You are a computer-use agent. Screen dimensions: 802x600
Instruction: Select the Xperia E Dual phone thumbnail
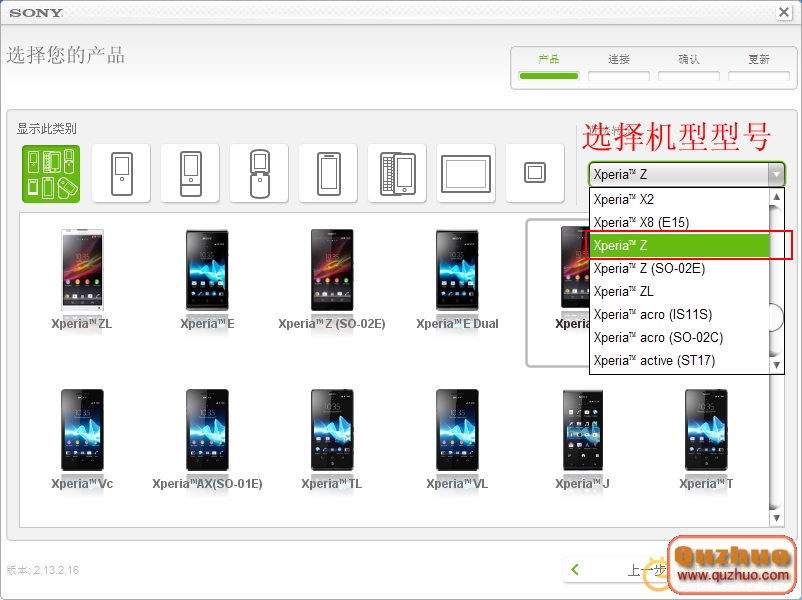coord(457,270)
